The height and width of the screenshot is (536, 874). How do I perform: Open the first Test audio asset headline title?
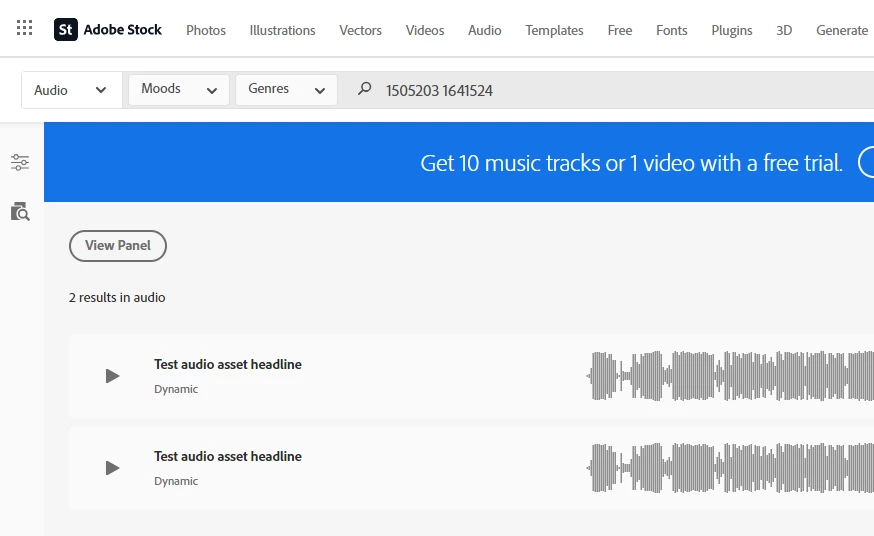(227, 364)
